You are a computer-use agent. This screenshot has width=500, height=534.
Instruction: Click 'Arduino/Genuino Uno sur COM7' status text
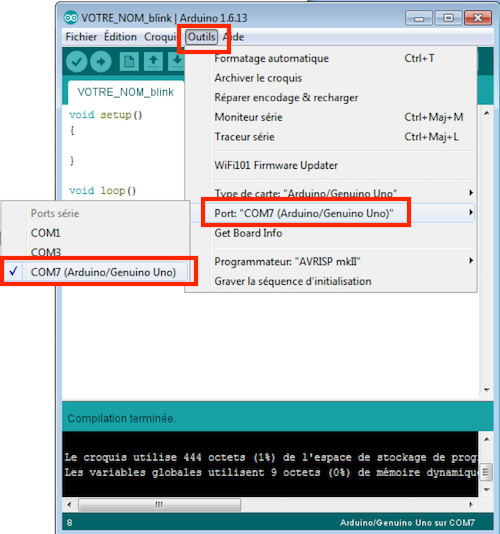point(407,523)
